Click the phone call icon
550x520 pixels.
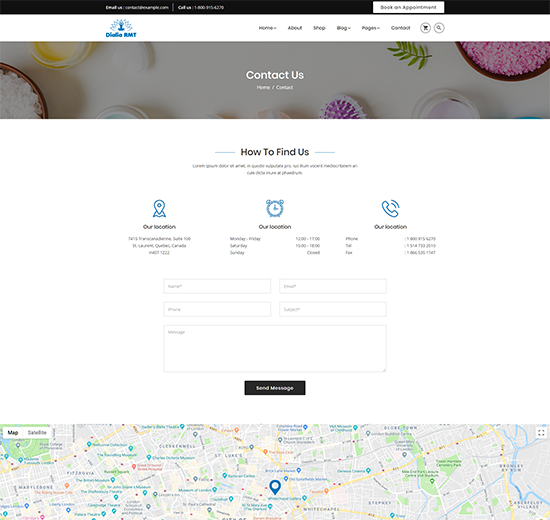390,208
